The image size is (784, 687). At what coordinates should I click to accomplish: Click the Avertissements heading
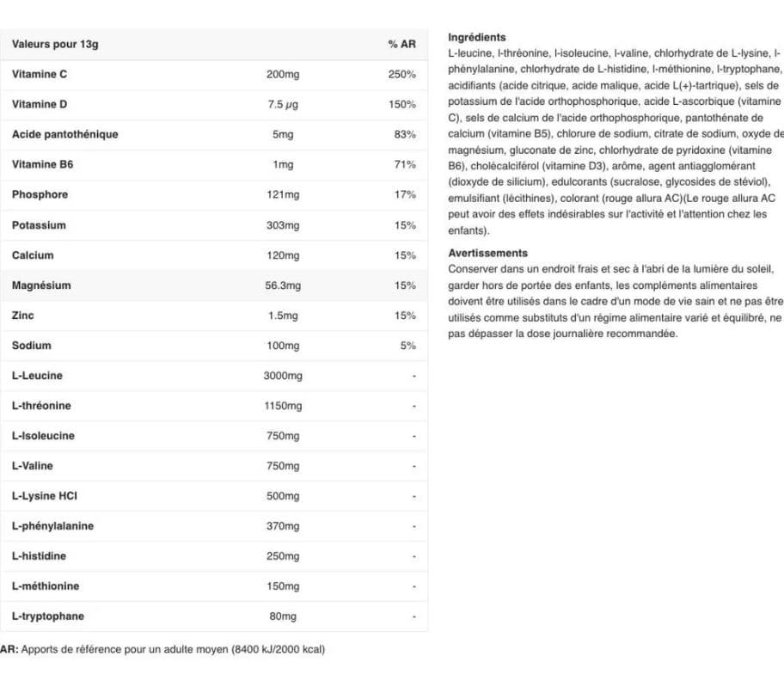click(487, 253)
